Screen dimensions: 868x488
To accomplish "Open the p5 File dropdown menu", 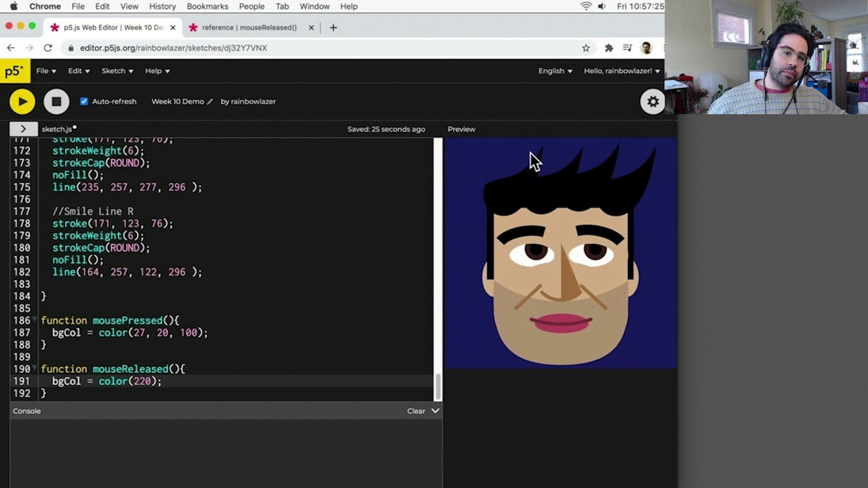I will click(46, 70).
